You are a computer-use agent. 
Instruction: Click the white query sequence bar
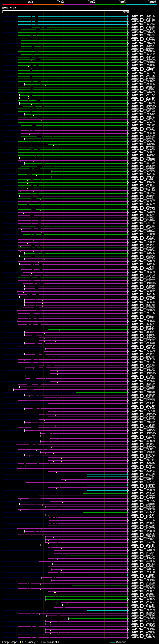pos(65,10)
